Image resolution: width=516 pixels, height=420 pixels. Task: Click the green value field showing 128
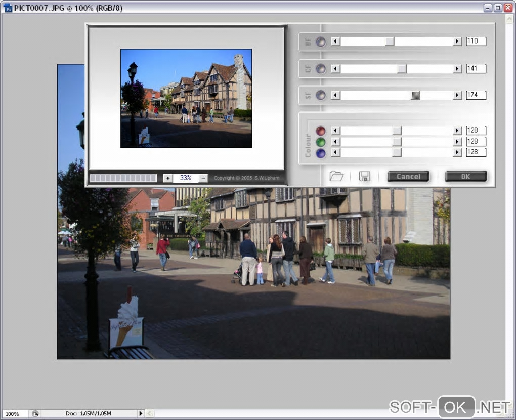[x=476, y=142]
